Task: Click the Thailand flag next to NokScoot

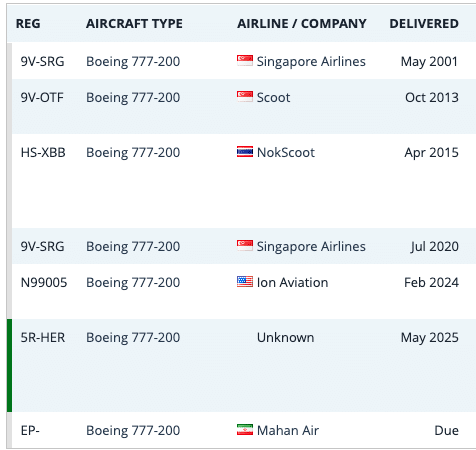Action: pos(245,152)
